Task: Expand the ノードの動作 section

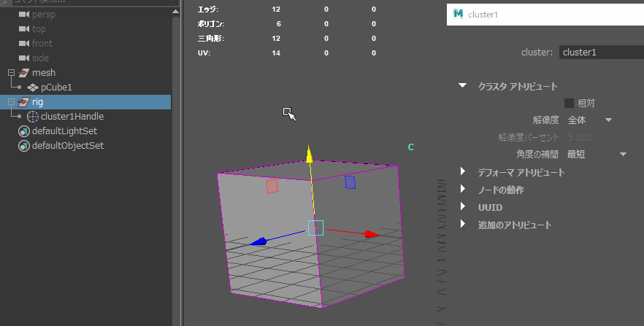Action: coord(463,189)
